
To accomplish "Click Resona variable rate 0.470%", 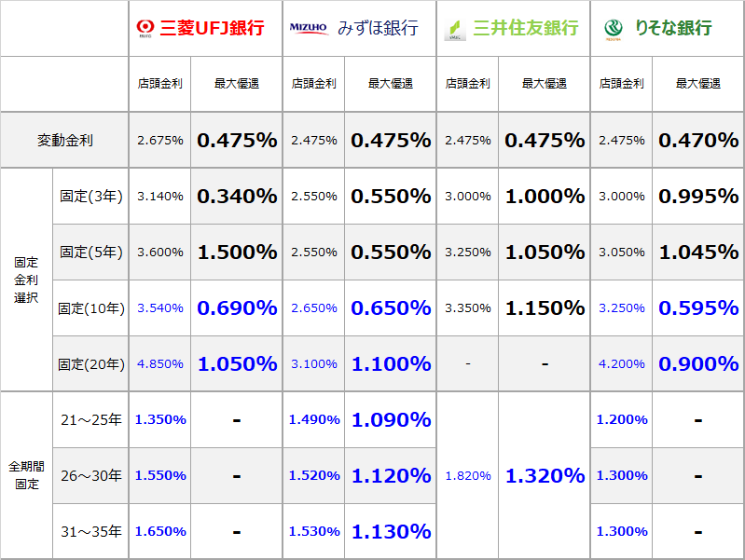I will [698, 140].
